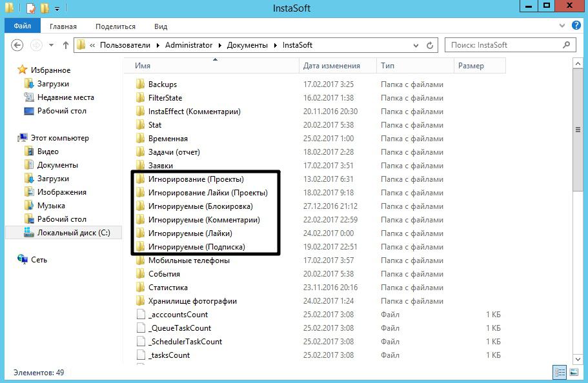Select the Stat folder icon

(x=140, y=124)
